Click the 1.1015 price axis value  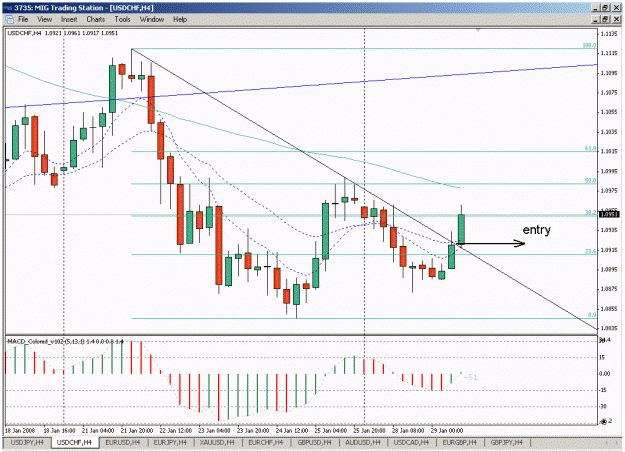click(609, 151)
